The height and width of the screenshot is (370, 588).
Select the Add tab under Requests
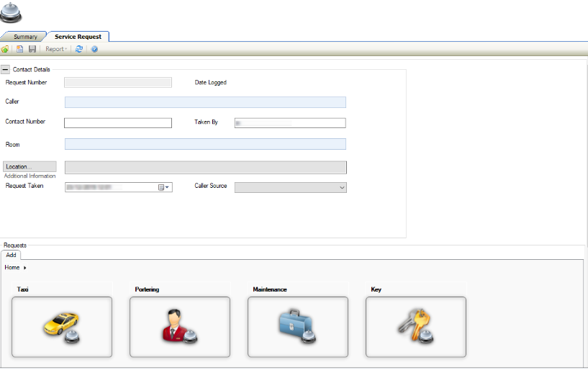[12, 255]
